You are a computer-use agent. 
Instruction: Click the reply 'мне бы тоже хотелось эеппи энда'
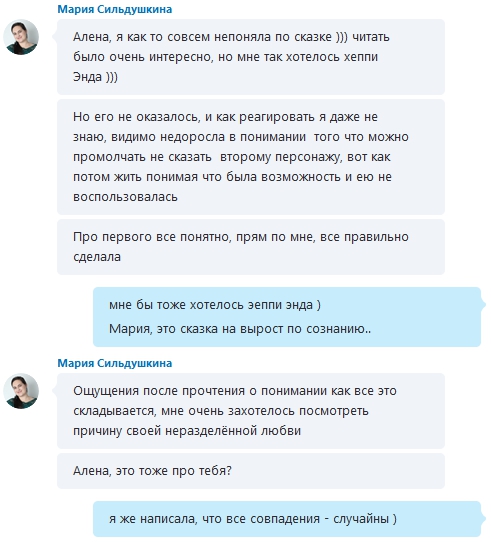click(215, 305)
